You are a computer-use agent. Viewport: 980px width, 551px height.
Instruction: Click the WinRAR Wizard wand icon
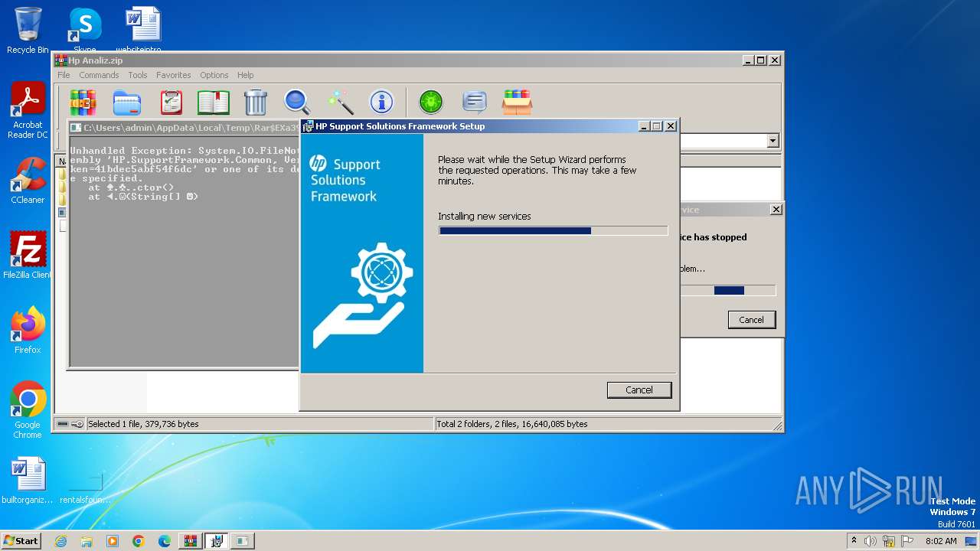click(x=340, y=101)
